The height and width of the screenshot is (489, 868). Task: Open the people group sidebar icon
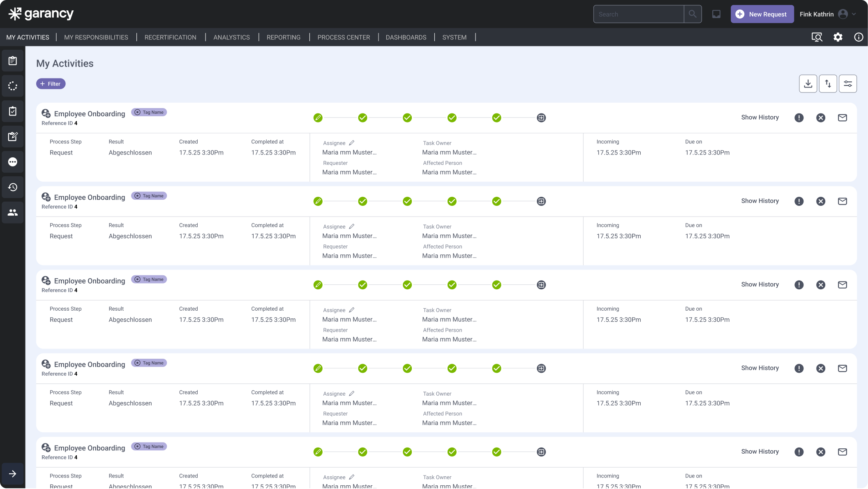tap(13, 212)
